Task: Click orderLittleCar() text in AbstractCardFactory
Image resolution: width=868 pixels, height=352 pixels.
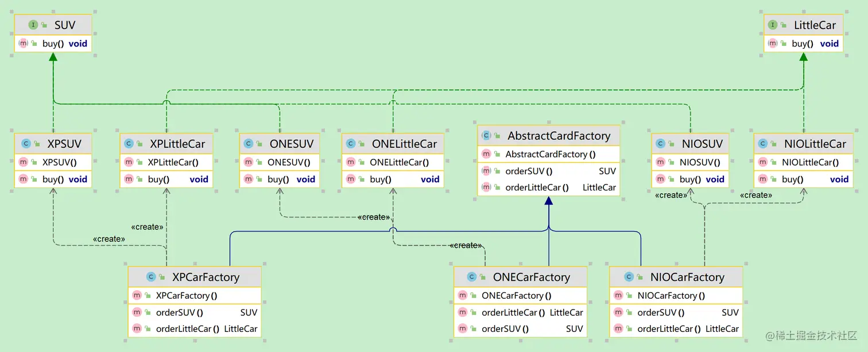Action: 537,187
